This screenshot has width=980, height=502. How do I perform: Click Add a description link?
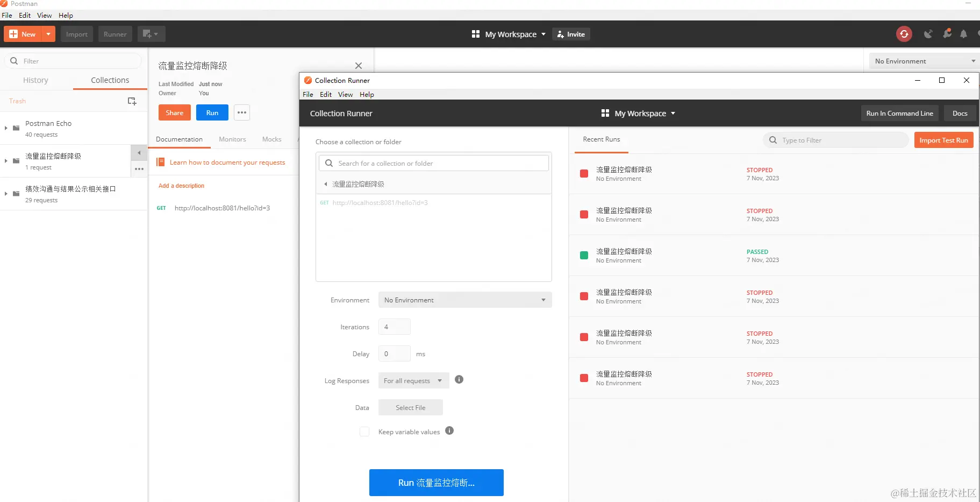click(x=181, y=186)
